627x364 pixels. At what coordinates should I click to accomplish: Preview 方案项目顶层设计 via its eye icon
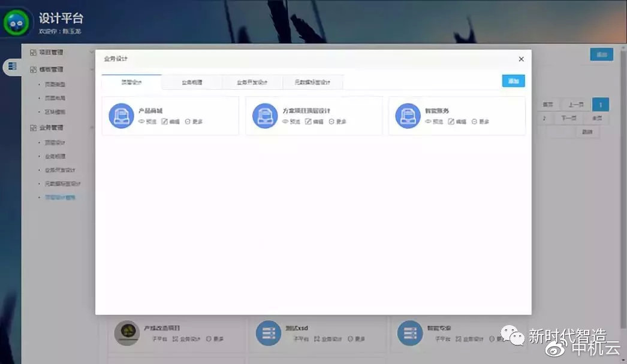(x=285, y=122)
